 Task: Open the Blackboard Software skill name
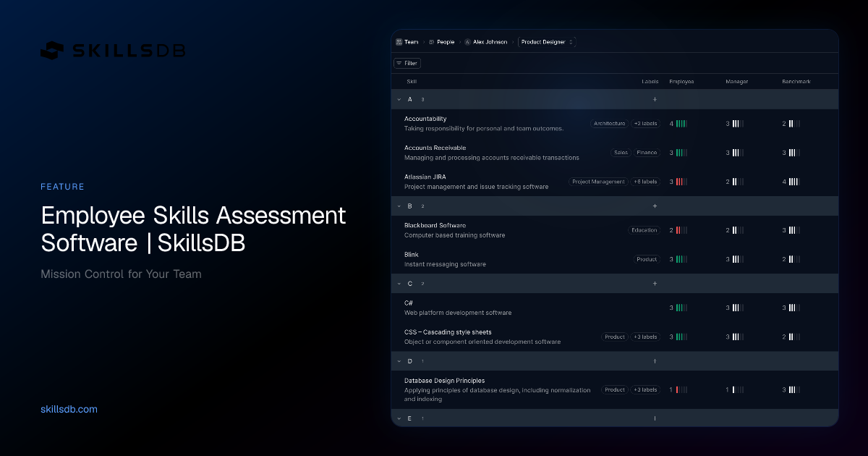click(x=435, y=225)
